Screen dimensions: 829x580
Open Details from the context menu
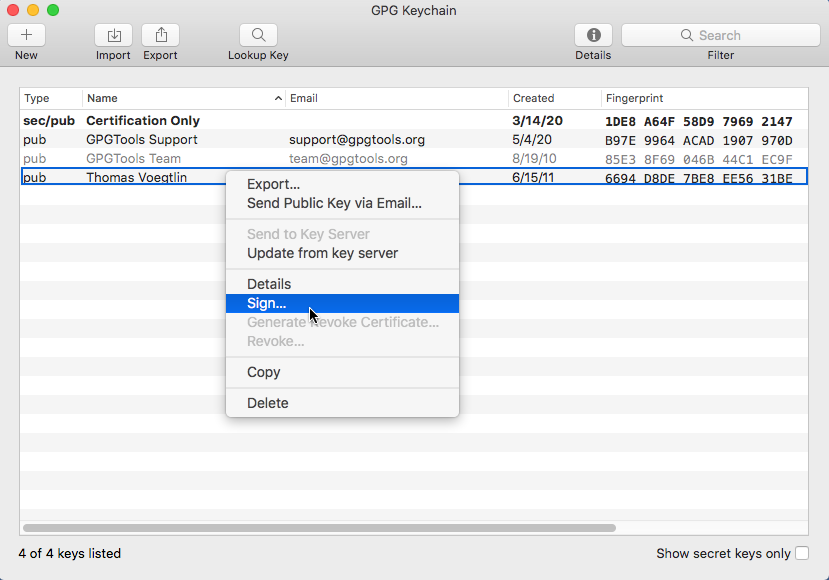pos(342,284)
